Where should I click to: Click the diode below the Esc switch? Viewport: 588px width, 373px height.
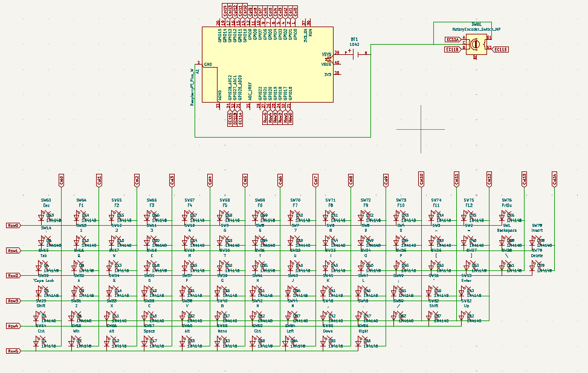pyautogui.click(x=42, y=217)
